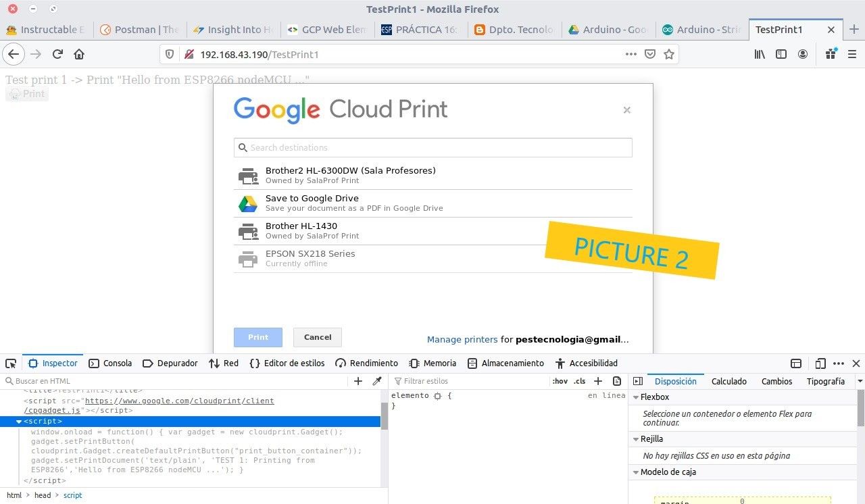
Task: Focus the Buscar en HTML search field
Action: tap(176, 381)
